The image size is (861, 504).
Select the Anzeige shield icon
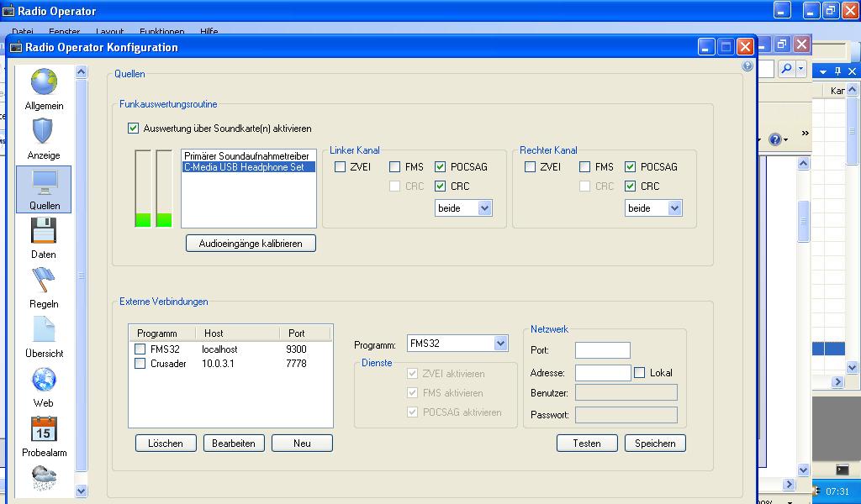pos(44,138)
